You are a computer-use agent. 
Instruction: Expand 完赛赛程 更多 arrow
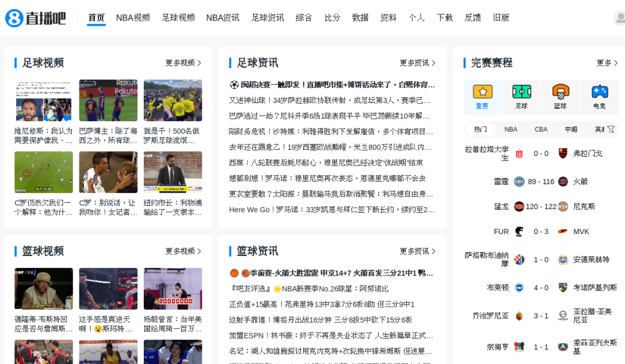616,63
